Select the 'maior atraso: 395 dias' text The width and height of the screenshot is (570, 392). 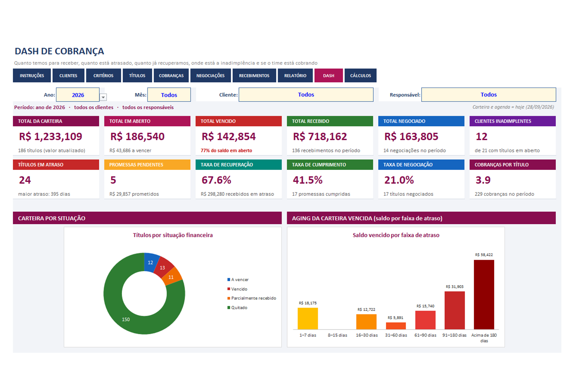tap(44, 194)
